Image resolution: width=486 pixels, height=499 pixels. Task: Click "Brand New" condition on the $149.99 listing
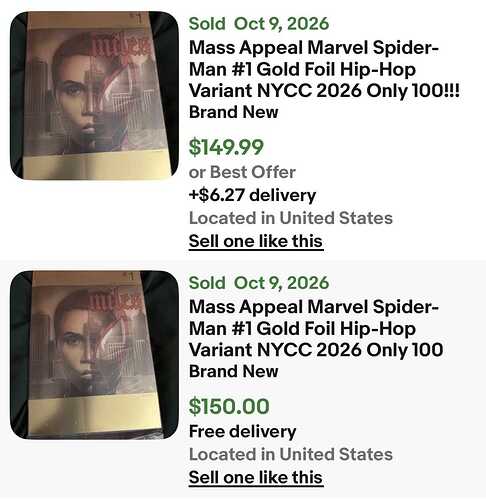[233, 112]
